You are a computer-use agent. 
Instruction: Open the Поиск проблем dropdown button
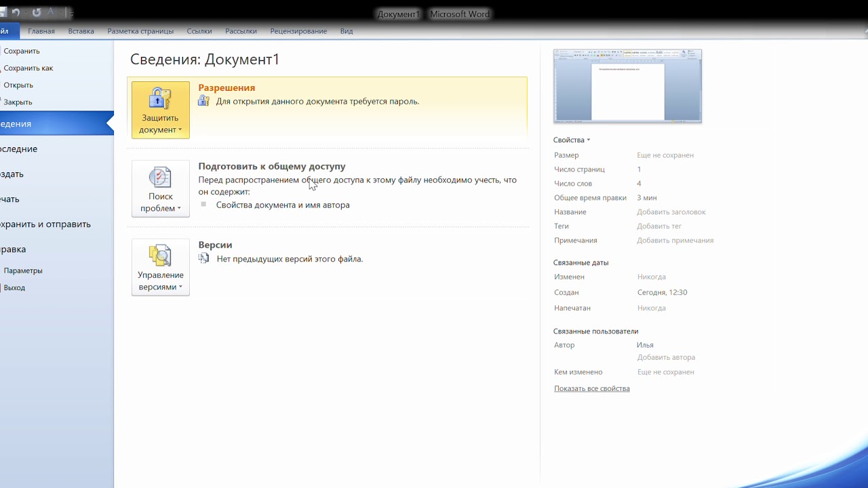[161, 188]
